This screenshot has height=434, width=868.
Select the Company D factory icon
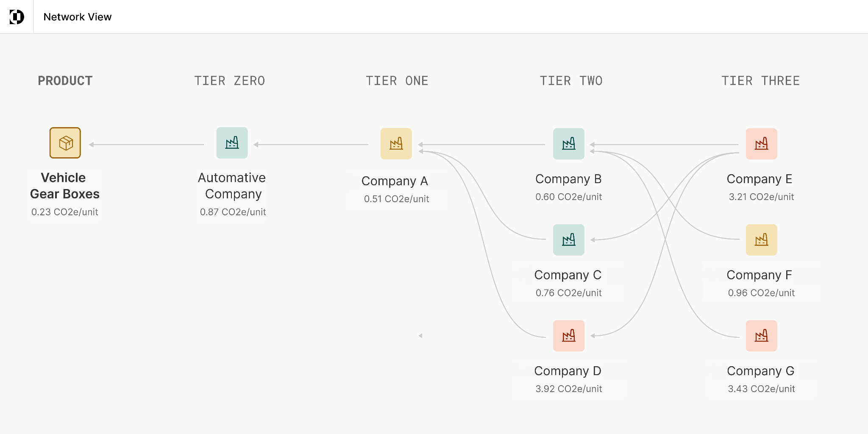[568, 336]
